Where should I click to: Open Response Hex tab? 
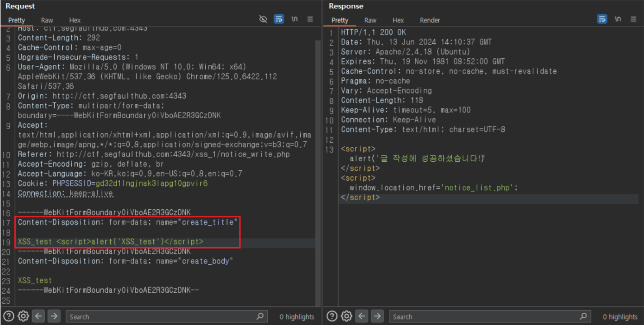click(398, 20)
